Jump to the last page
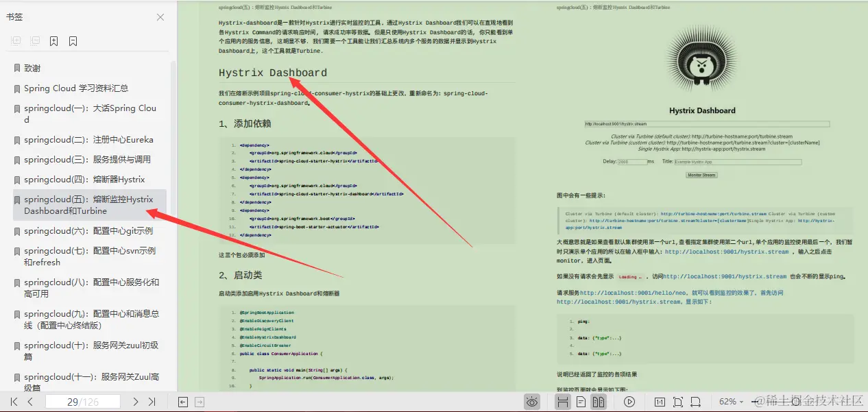Image resolution: width=868 pixels, height=412 pixels. (x=152, y=402)
